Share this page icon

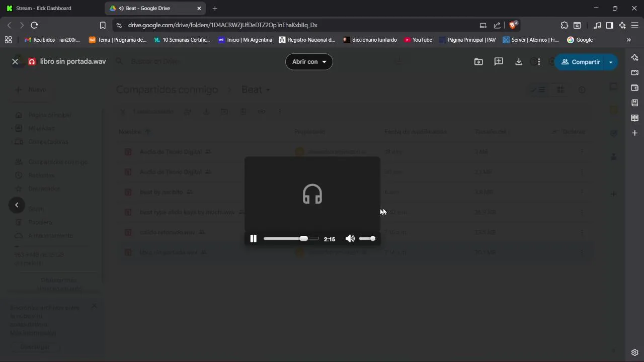[497, 25]
